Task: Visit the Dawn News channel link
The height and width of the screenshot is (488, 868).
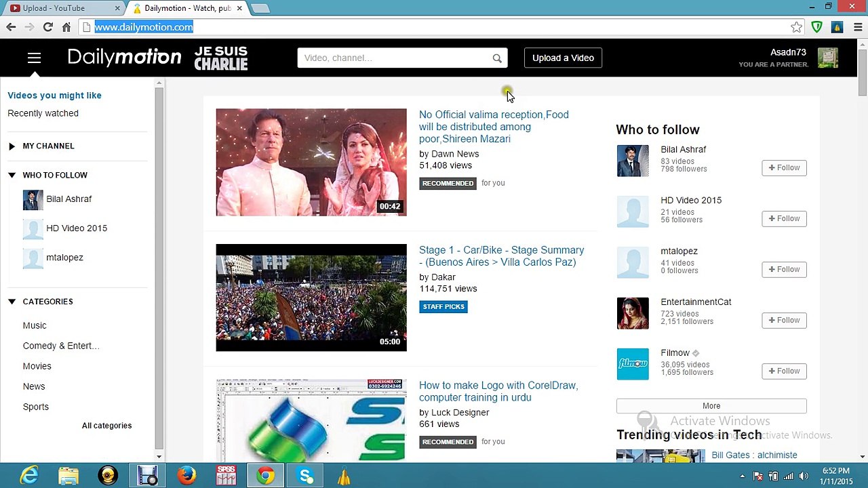Action: pyautogui.click(x=455, y=154)
